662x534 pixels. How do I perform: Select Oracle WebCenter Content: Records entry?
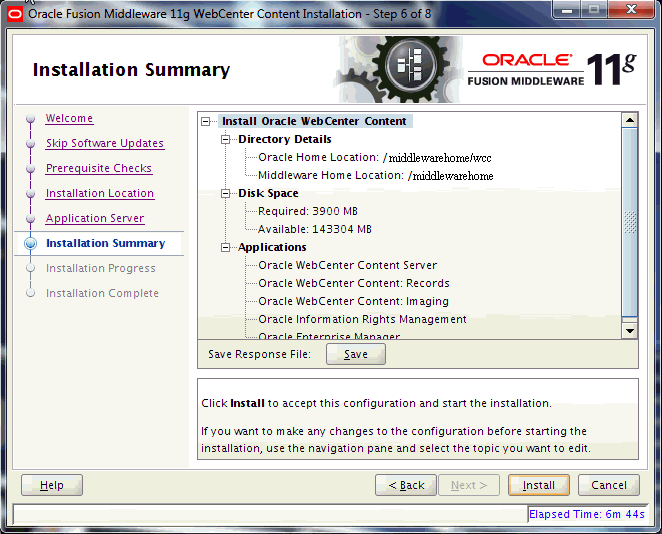point(354,283)
